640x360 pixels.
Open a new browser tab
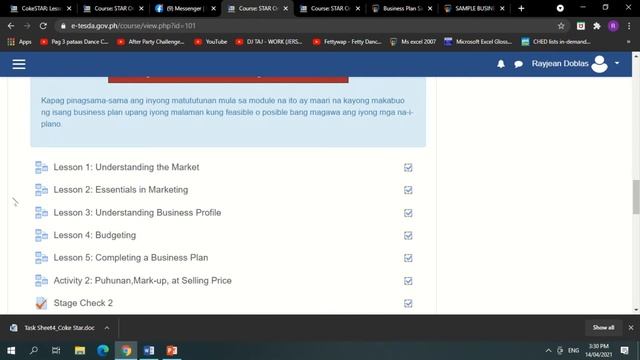(x=521, y=9)
